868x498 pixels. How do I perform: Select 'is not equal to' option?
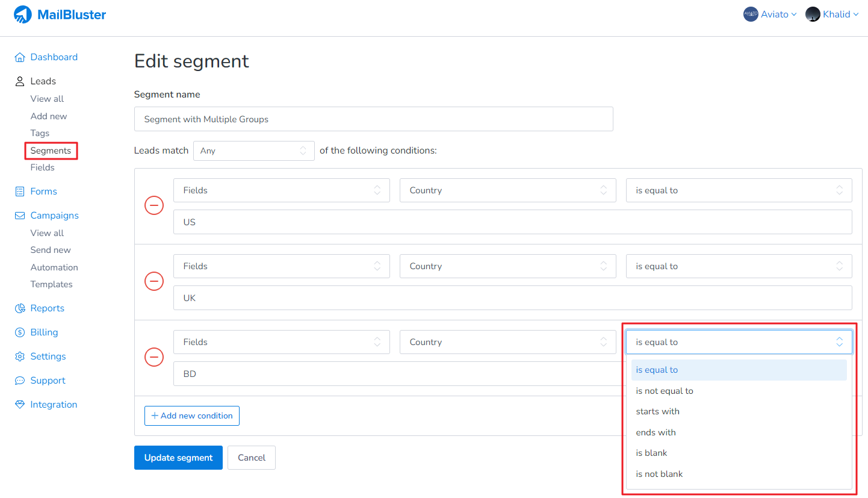point(665,391)
